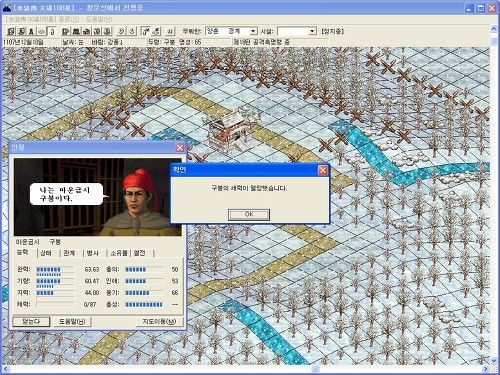The height and width of the screenshot is (375, 500).
Task: Toggle the pressed fifth icon of first toolbar group
Action: [x=51, y=31]
